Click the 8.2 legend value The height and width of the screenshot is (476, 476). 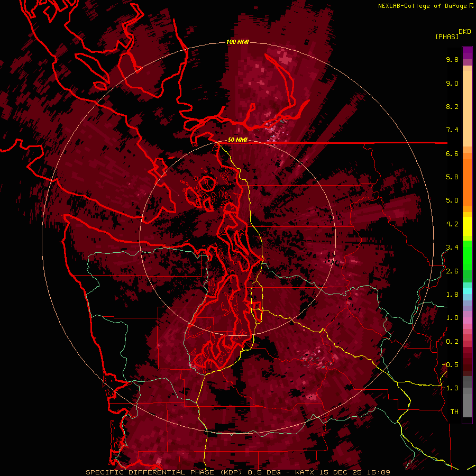click(452, 106)
